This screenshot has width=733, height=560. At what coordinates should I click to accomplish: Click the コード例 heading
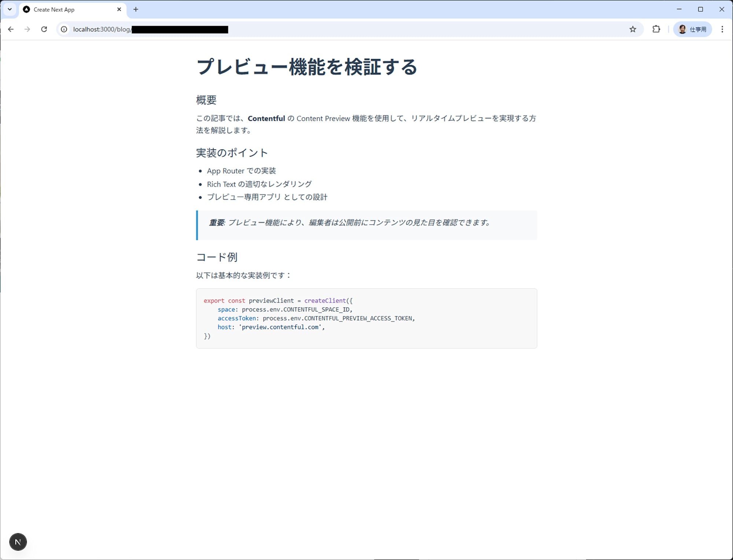[217, 257]
